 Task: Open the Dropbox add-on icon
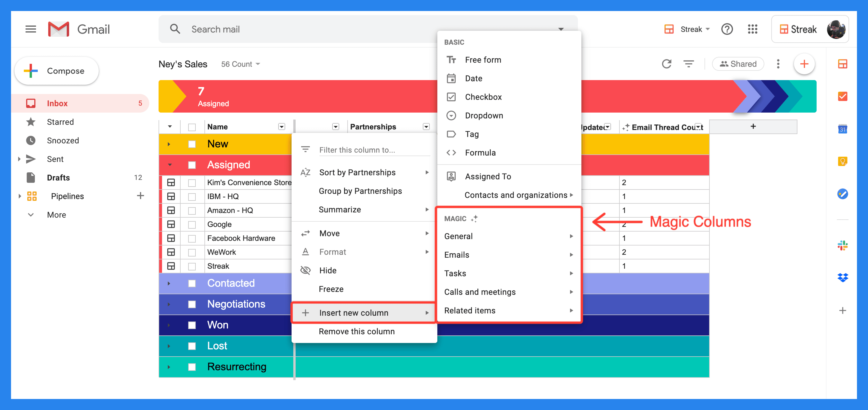[842, 278]
